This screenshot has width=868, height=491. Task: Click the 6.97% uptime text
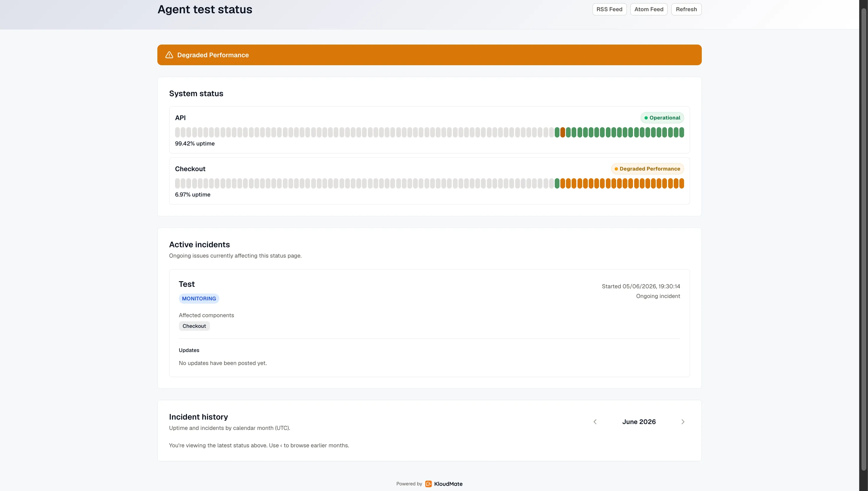[x=192, y=194]
